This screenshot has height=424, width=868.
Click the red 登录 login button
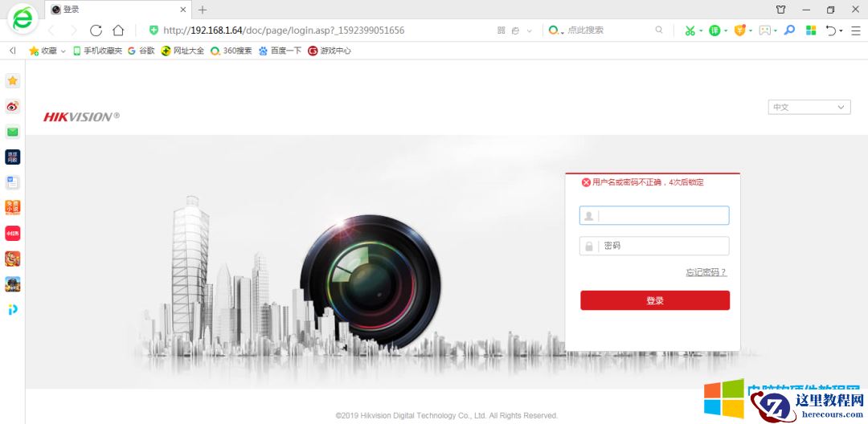pos(655,300)
